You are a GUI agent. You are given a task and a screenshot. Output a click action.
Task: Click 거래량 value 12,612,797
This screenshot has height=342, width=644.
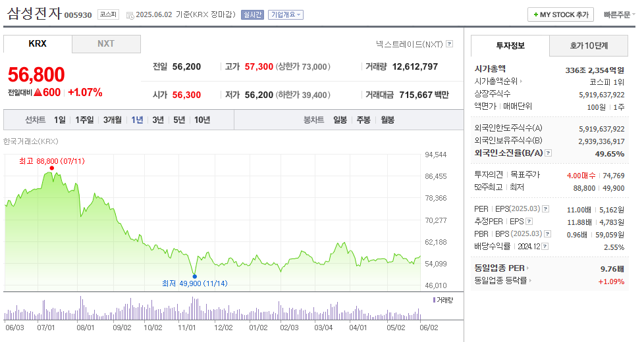pyautogui.click(x=416, y=66)
